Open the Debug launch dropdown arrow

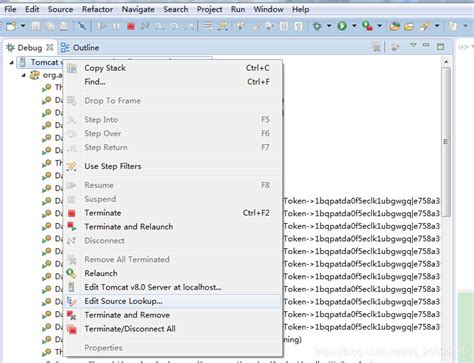329,26
